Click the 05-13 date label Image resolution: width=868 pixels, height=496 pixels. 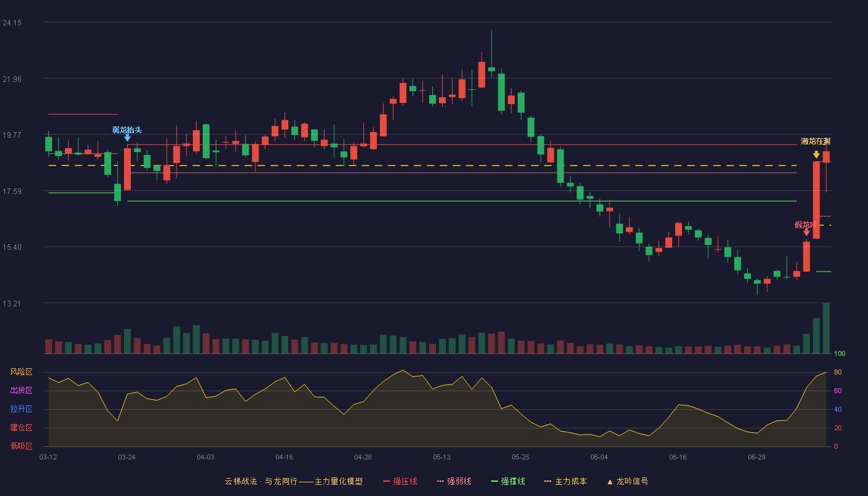pyautogui.click(x=441, y=457)
